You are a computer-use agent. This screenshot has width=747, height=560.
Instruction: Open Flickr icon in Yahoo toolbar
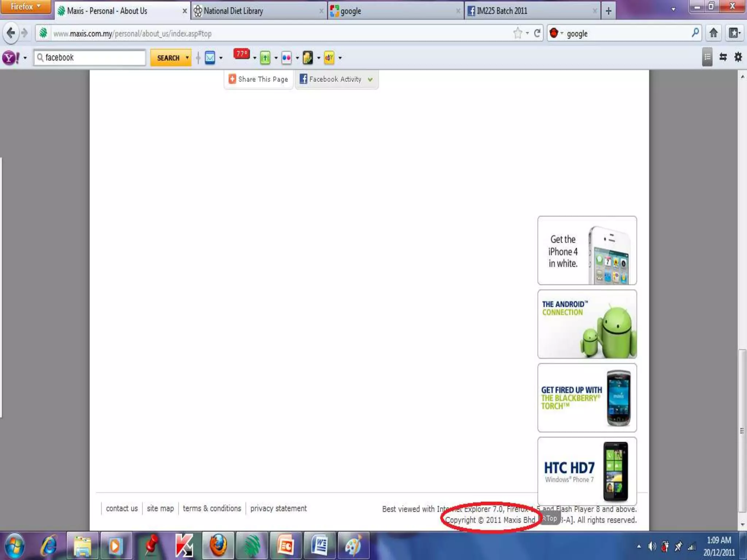(286, 58)
